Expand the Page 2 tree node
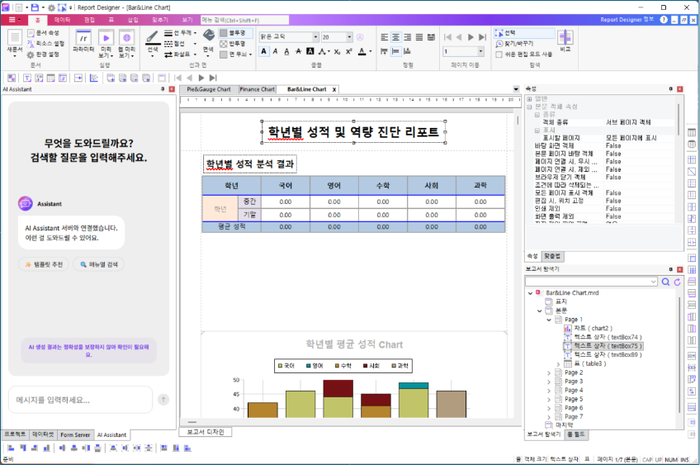This screenshot has height=465, width=700. pyautogui.click(x=549, y=373)
